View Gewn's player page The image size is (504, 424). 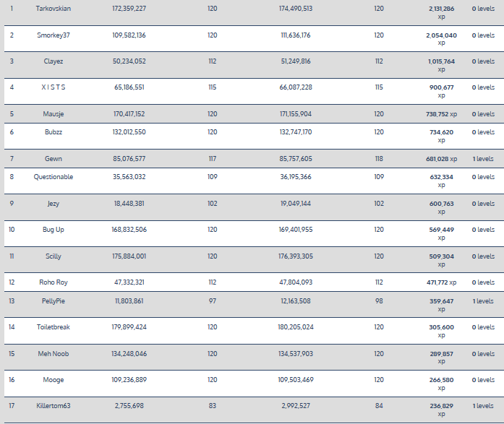tap(53, 158)
